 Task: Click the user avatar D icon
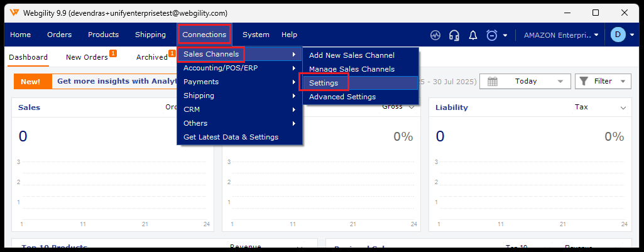coord(618,35)
